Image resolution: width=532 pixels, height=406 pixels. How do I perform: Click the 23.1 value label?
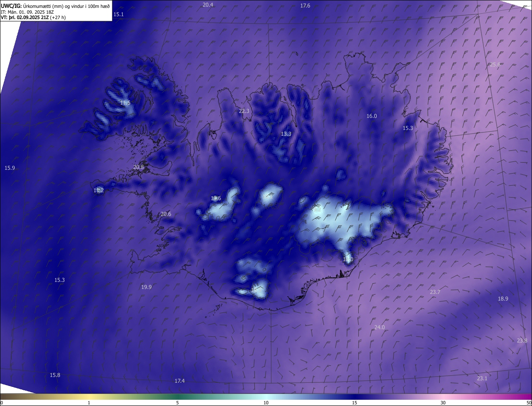tap(482, 379)
